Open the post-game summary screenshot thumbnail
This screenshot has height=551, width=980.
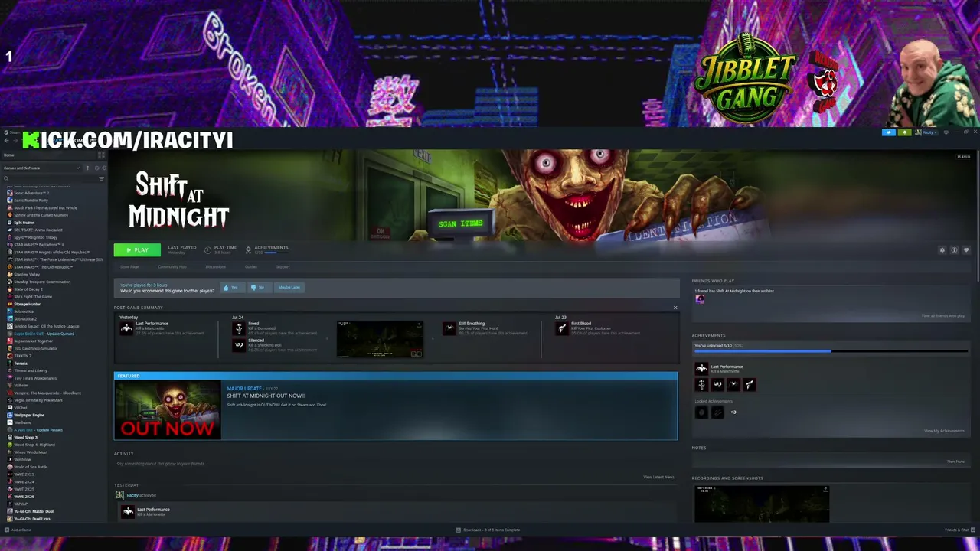380,339
